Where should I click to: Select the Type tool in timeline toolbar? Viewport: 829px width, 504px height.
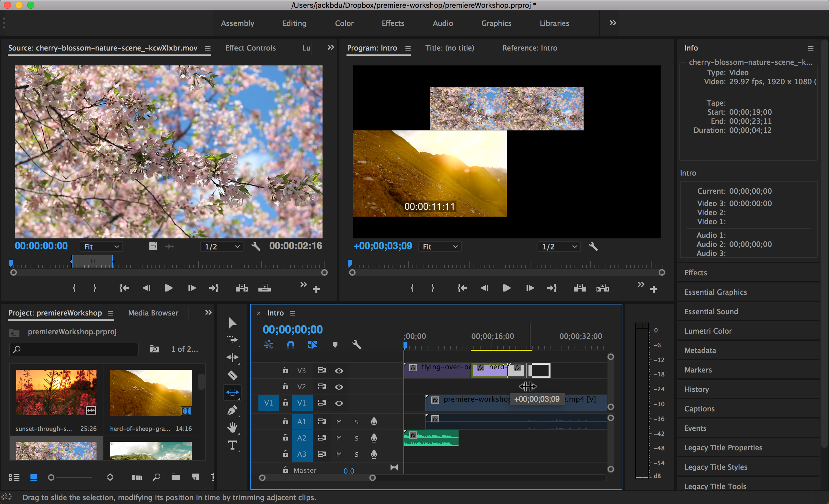click(x=233, y=445)
